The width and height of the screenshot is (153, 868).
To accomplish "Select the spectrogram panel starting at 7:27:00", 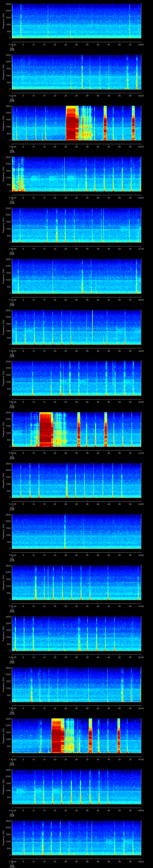I will click(76, 276).
